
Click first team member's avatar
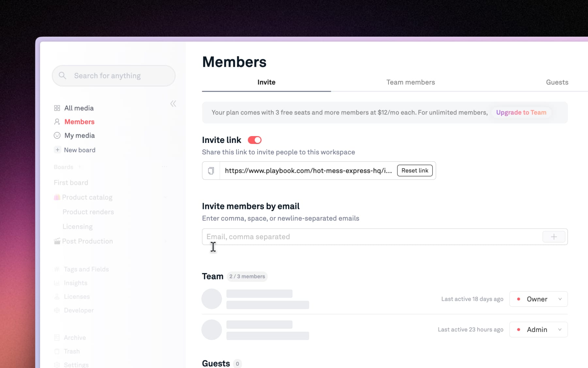(x=212, y=299)
